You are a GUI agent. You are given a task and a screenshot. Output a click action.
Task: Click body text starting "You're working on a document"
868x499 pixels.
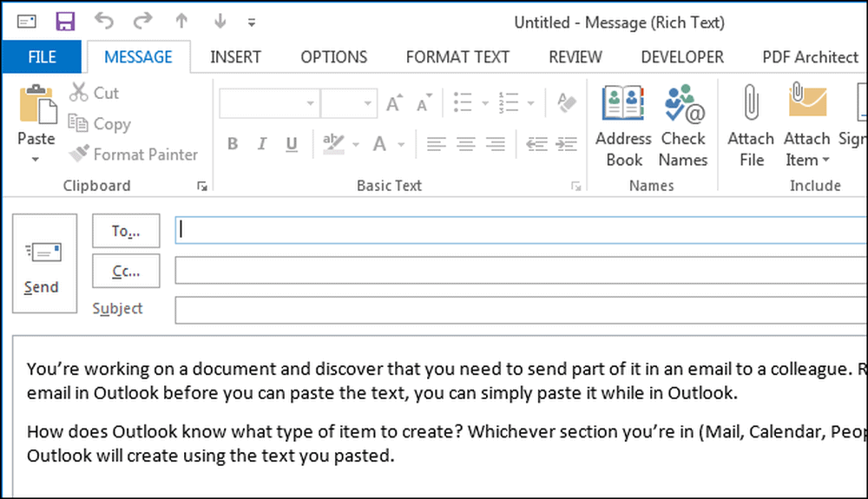447,381
